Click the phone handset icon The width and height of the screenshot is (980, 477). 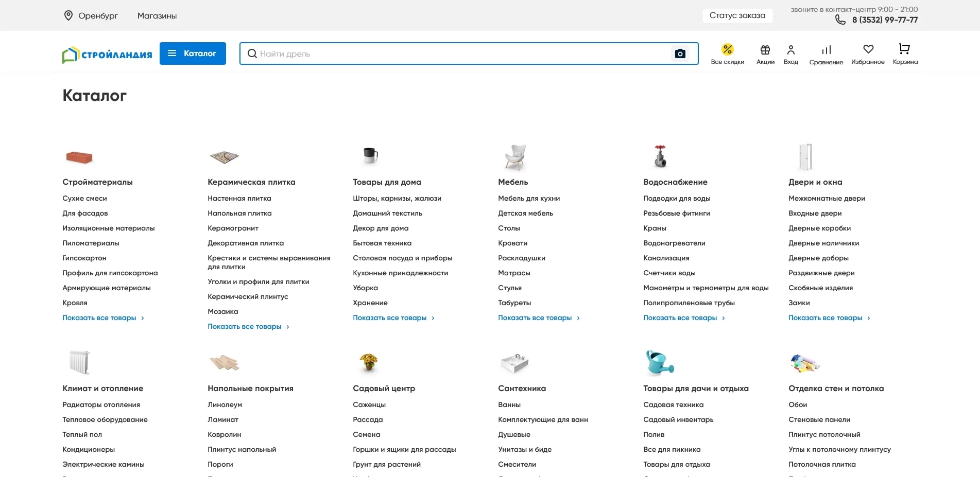[x=840, y=20]
